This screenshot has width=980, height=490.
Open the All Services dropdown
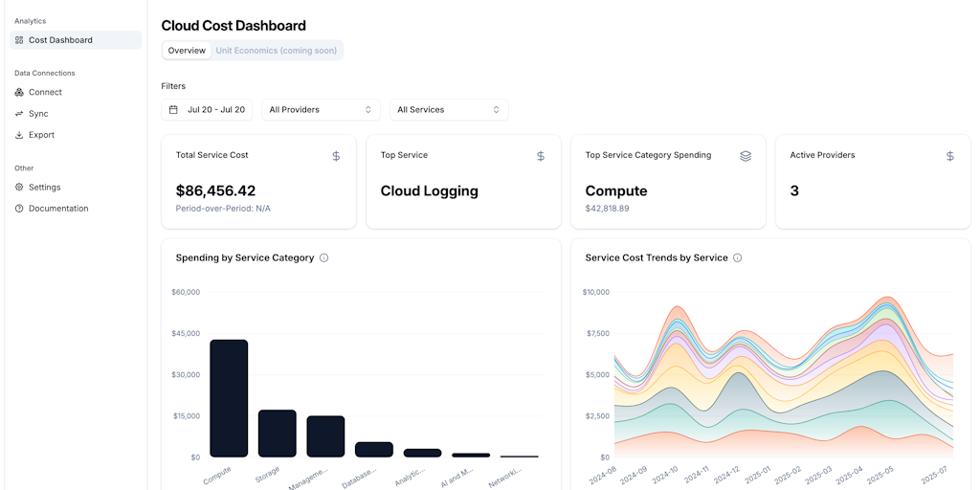[449, 109]
